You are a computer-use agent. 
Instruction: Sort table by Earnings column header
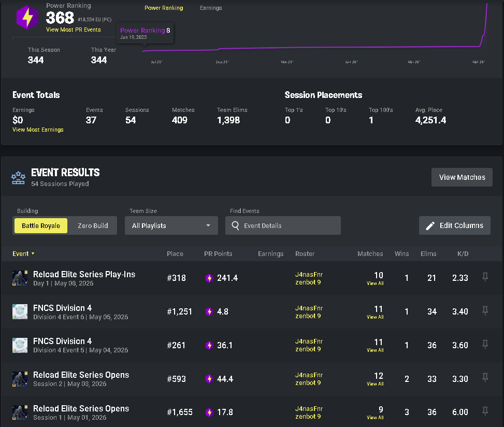point(270,254)
